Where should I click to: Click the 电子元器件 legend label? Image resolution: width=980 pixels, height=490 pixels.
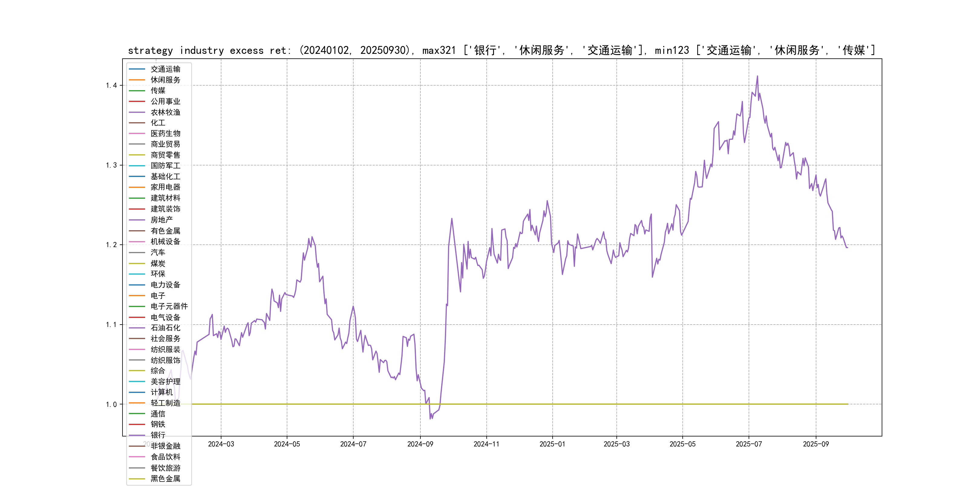coord(169,306)
